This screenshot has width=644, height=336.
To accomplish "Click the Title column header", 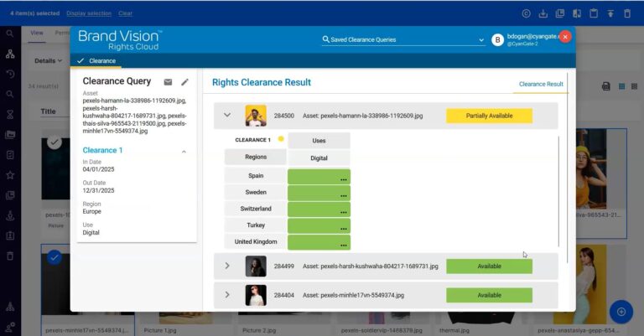I will (x=48, y=111).
